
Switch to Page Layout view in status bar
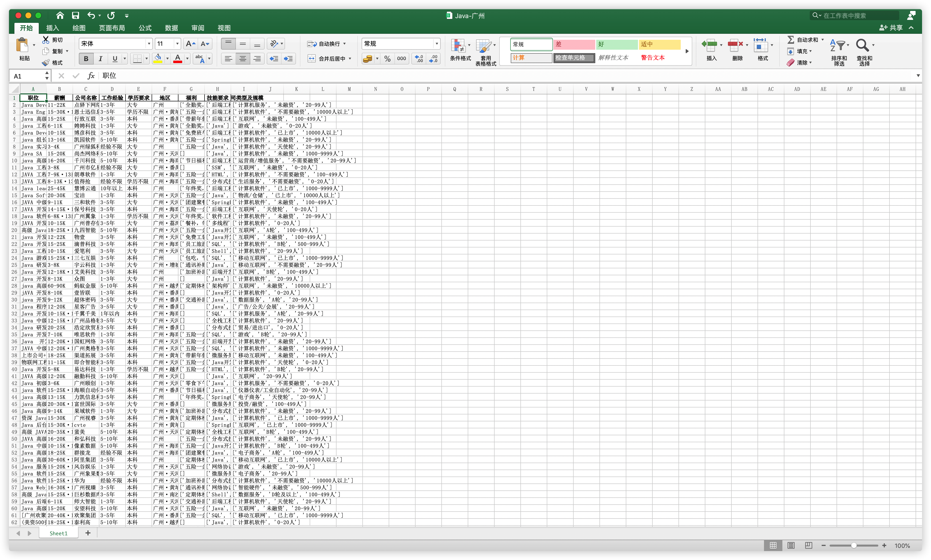click(791, 545)
